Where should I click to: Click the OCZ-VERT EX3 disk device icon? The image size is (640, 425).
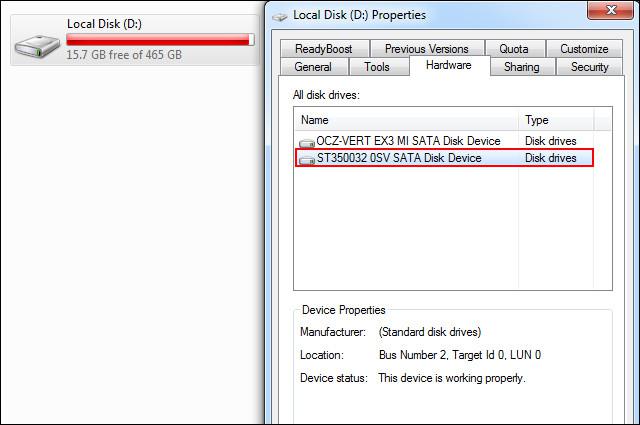click(307, 142)
